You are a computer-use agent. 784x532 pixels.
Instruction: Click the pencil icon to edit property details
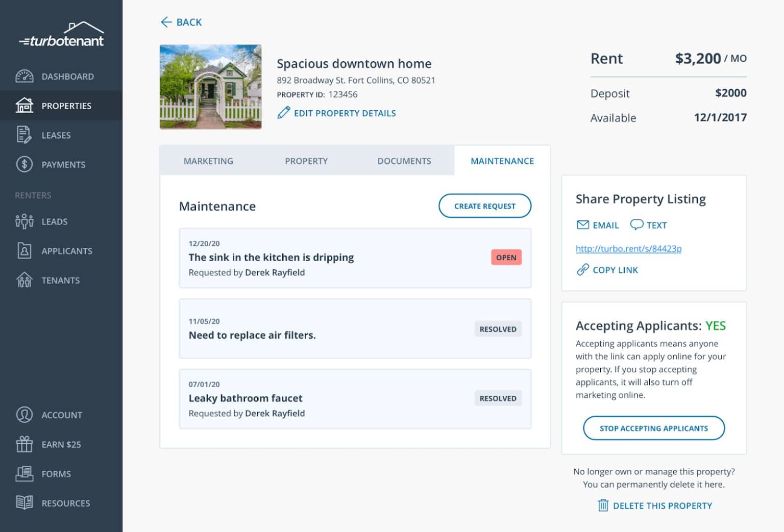284,112
